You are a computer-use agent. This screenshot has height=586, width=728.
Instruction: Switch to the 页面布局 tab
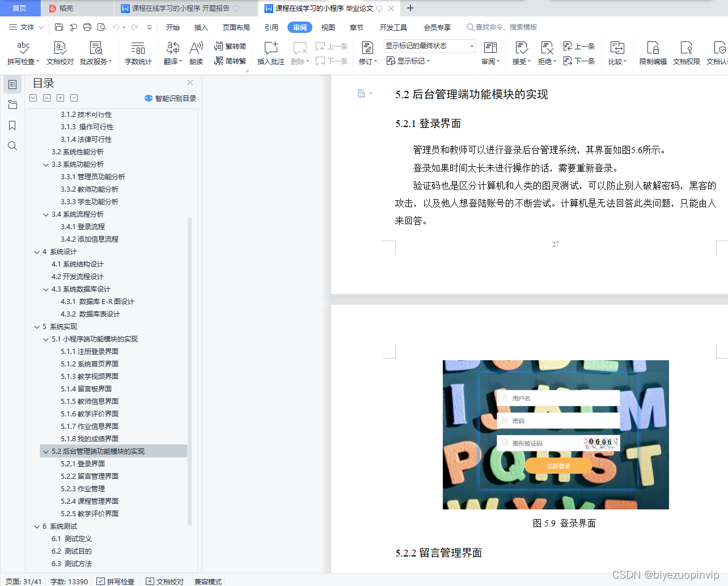236,27
